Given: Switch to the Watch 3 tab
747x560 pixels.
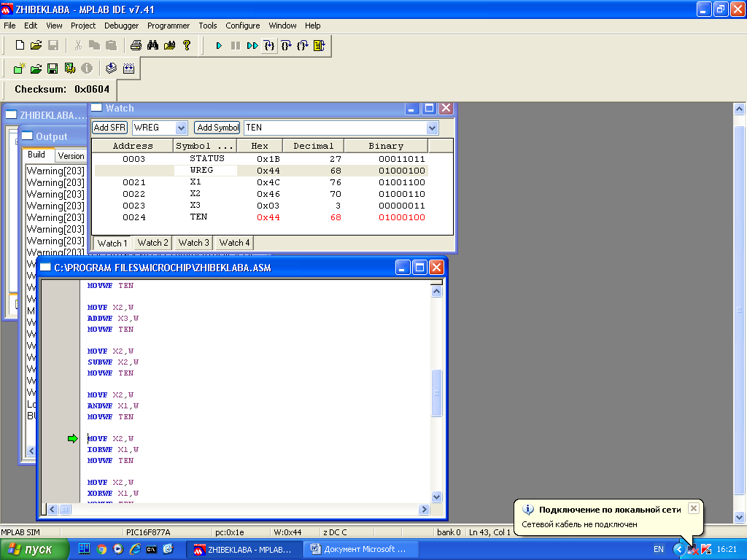Looking at the screenshot, I should click(193, 243).
